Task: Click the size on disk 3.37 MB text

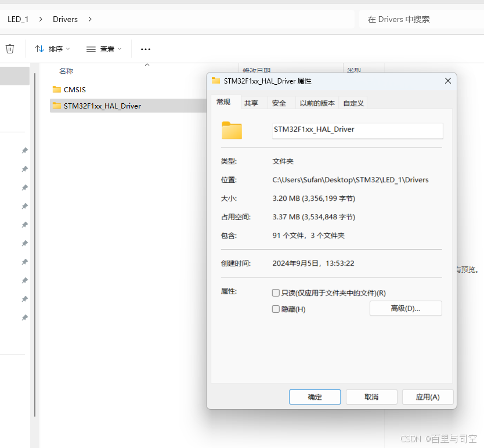Action: tap(313, 217)
